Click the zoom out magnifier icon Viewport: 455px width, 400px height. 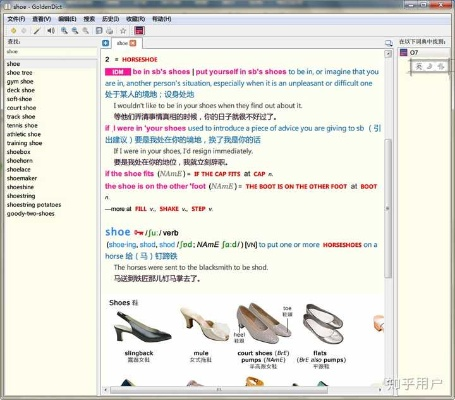pyautogui.click(x=75, y=31)
